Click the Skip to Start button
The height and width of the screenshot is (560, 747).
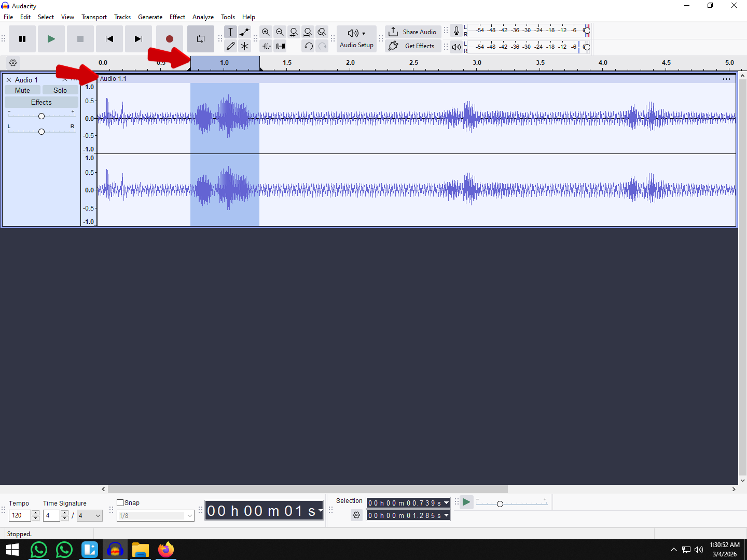[109, 39]
